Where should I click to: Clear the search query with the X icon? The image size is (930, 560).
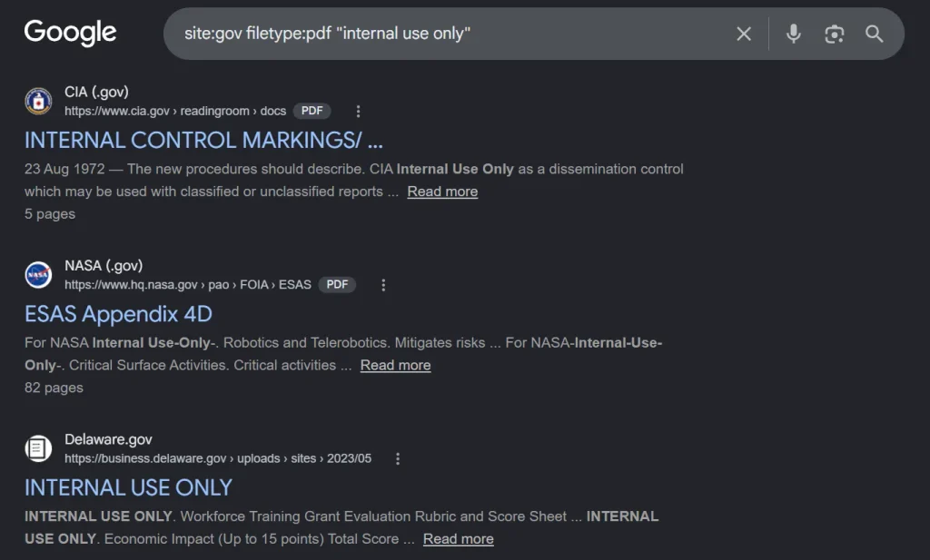point(744,34)
